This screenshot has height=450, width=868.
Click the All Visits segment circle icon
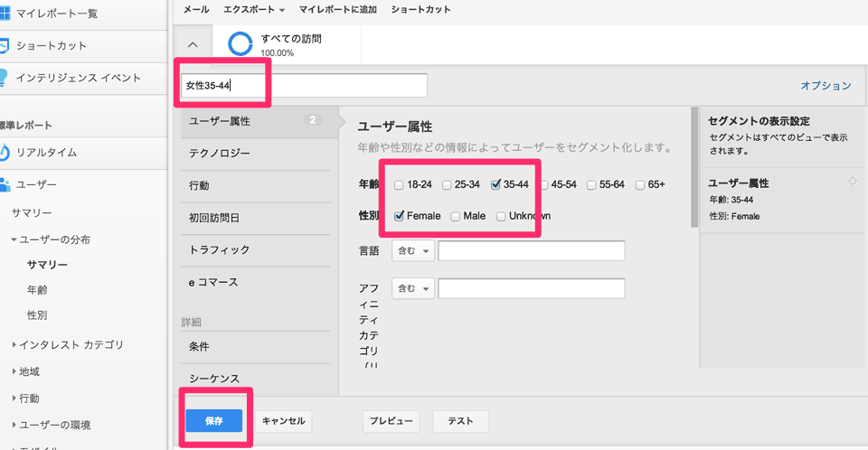241,45
